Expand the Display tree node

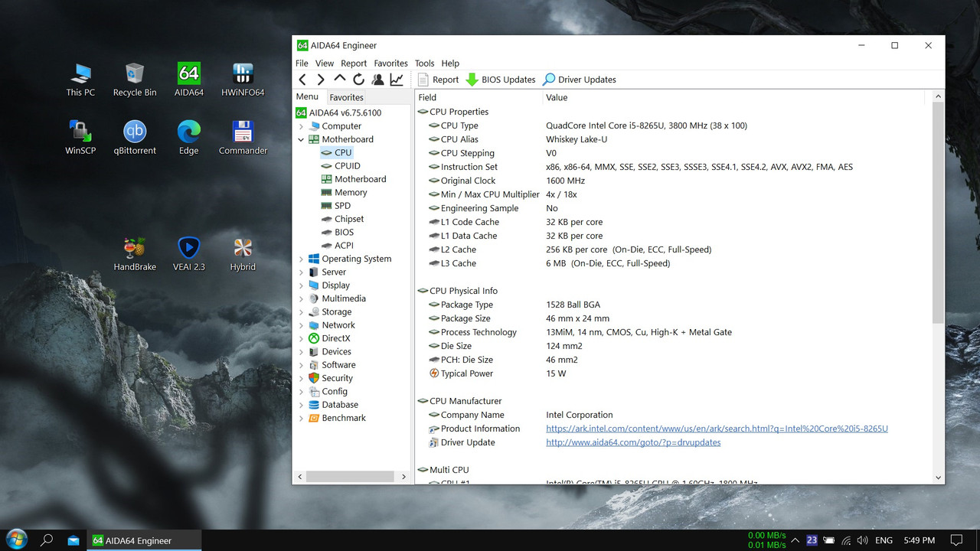301,285
